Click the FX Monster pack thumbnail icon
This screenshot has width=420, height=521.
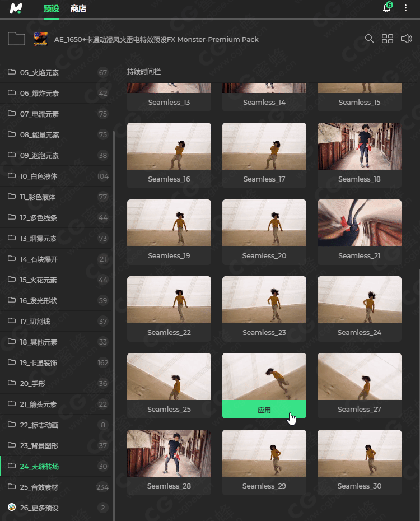click(40, 39)
